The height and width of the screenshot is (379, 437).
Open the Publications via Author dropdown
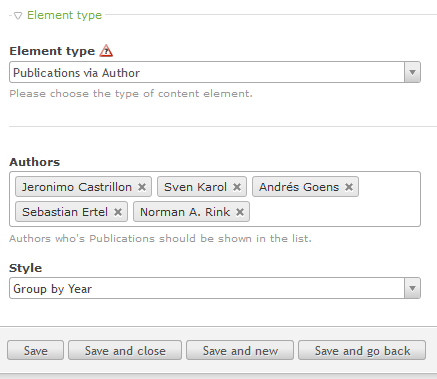tap(215, 72)
